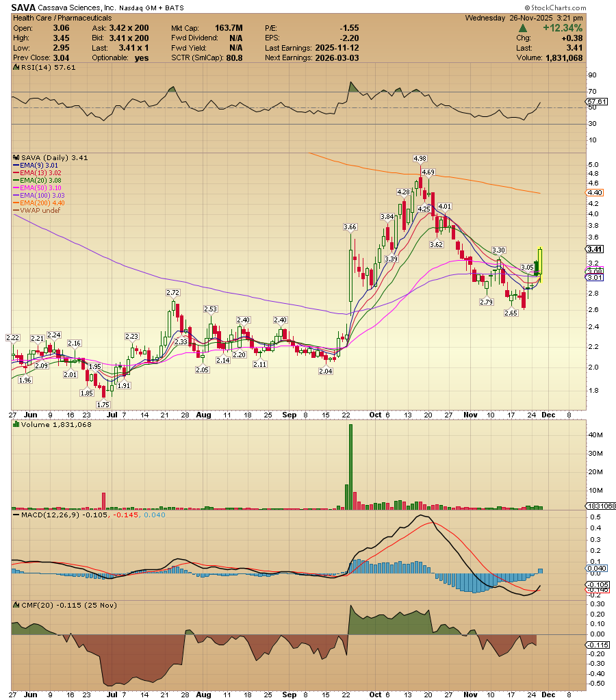Click the Volume 1,831,068 panel label
Image resolution: width=616 pixels, height=700 pixels.
pos(56,424)
